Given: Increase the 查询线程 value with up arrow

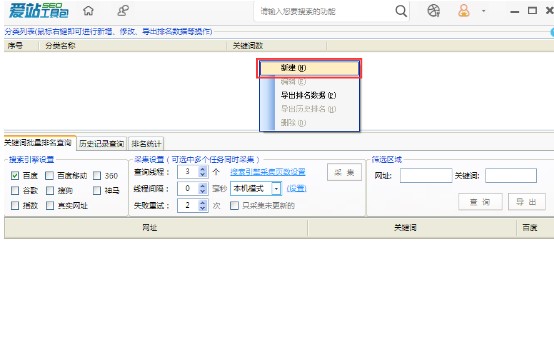Looking at the screenshot, I should tap(202, 169).
